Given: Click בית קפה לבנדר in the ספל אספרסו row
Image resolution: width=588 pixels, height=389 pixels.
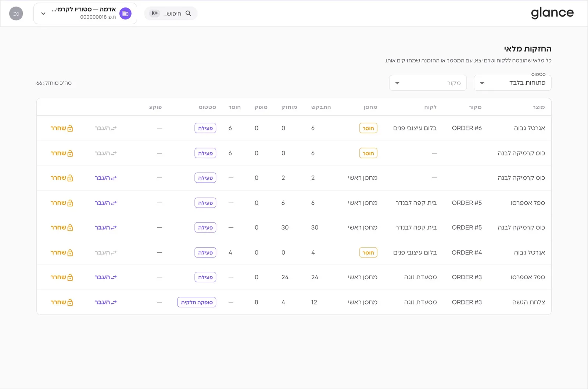Looking at the screenshot, I should coord(416,203).
